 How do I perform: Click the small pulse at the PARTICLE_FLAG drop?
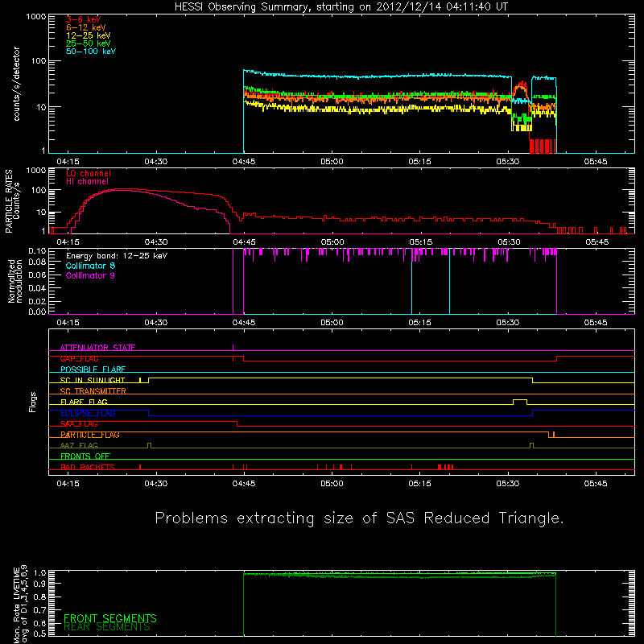pos(553,434)
